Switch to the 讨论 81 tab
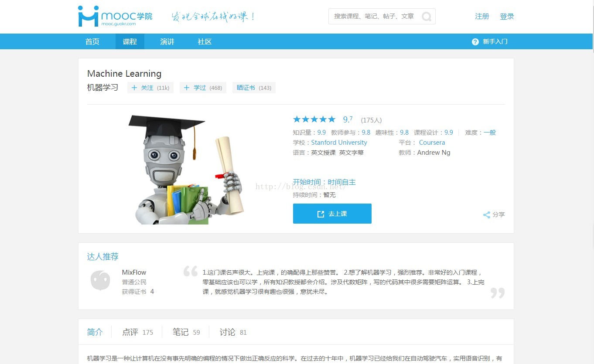Viewport: 594px width, 364px height. pos(233,332)
